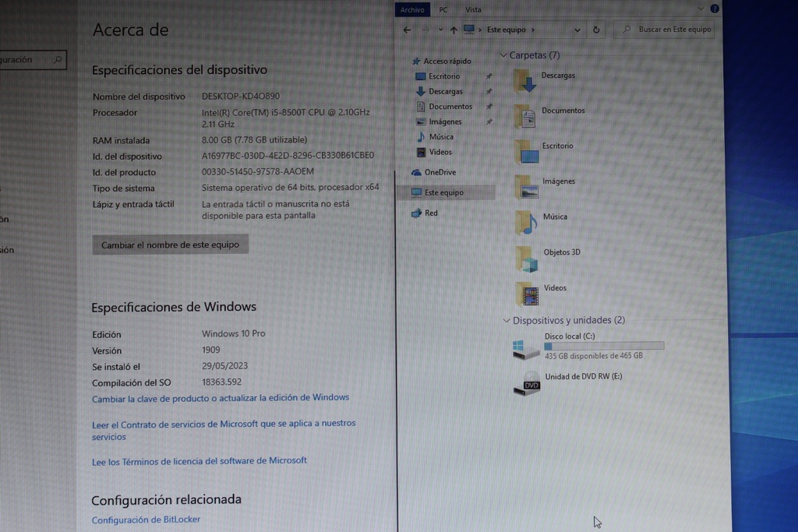Screen dimensions: 798x532
Task: Click the 8.00 GB RAM instalada value
Action: pos(255,140)
